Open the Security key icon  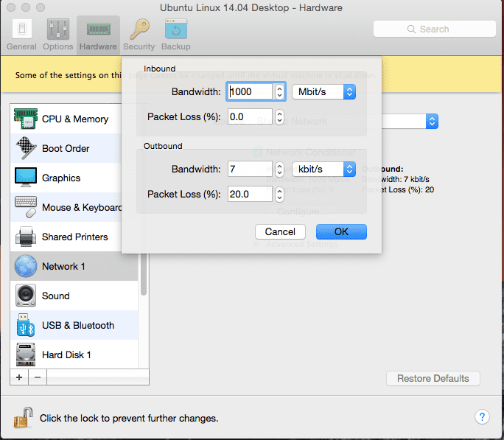139,29
